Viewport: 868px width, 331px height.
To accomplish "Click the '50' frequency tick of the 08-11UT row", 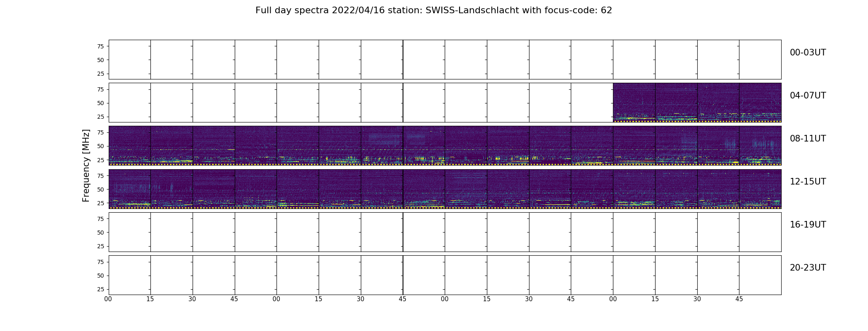I will click(x=100, y=146).
